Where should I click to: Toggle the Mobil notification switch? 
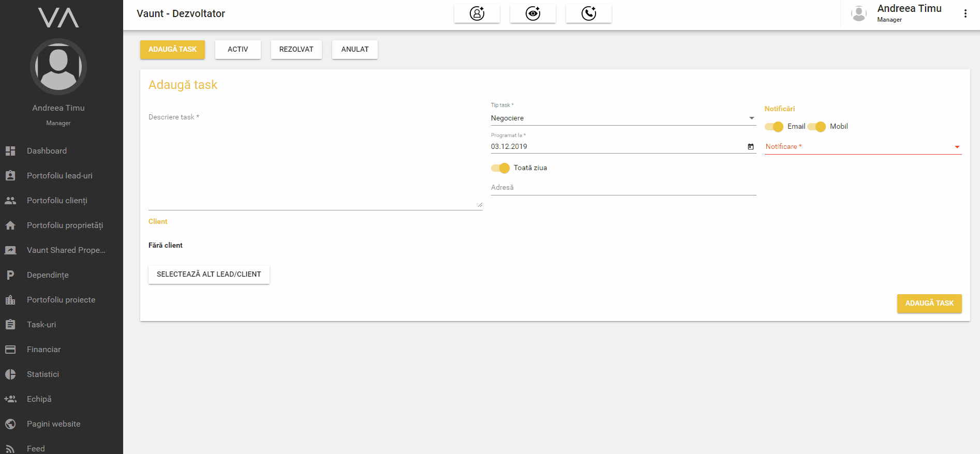pyautogui.click(x=816, y=127)
